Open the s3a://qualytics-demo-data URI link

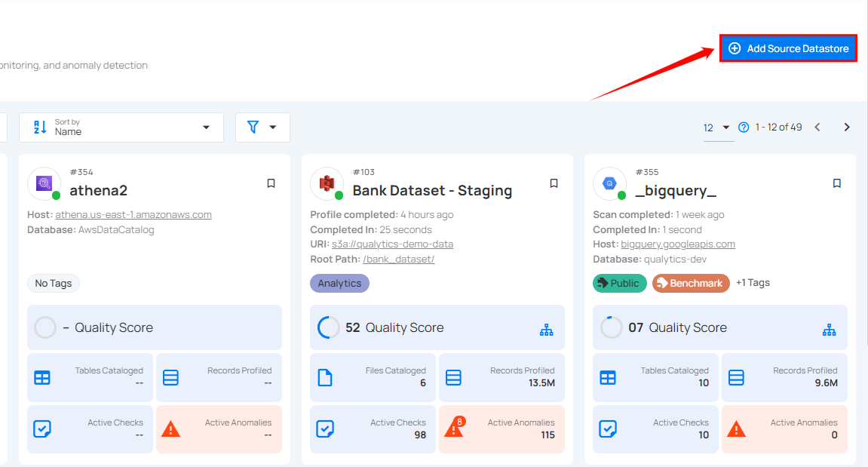point(392,244)
